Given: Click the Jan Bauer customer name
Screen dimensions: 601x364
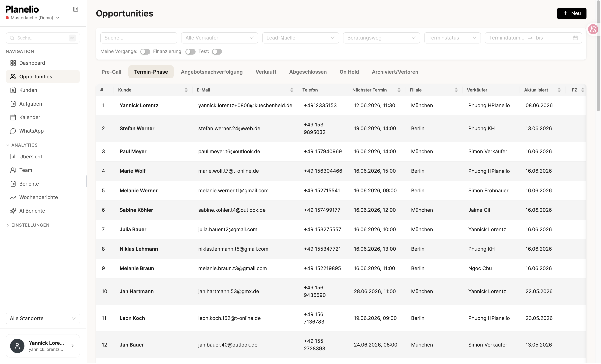Looking at the screenshot, I should [132, 345].
